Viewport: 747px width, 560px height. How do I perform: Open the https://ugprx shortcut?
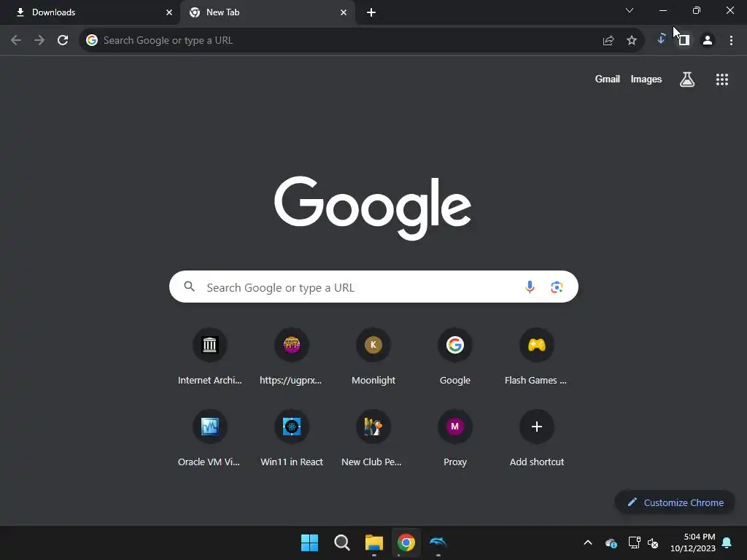[292, 356]
